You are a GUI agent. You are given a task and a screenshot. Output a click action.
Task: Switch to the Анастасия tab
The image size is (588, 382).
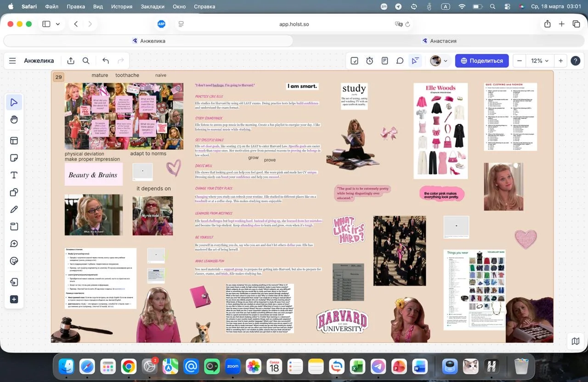(439, 41)
